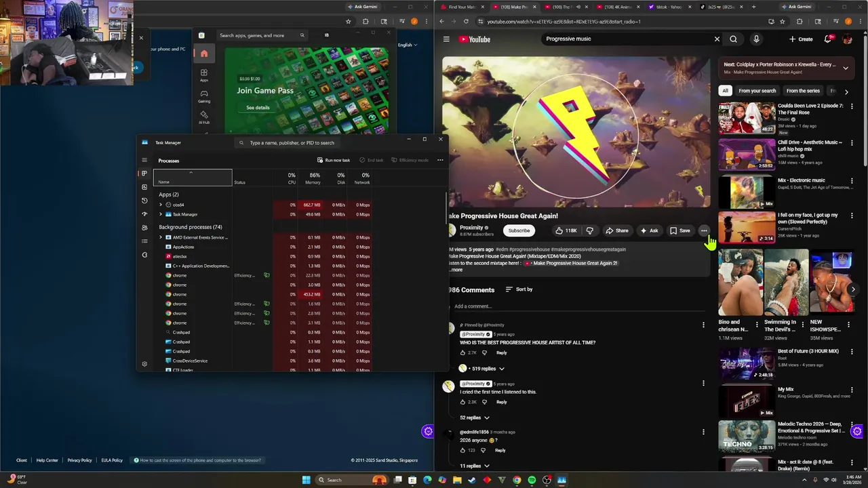Switch to the Find Your Match browser tab
Screen dimensions: 868x488
click(x=462, y=7)
